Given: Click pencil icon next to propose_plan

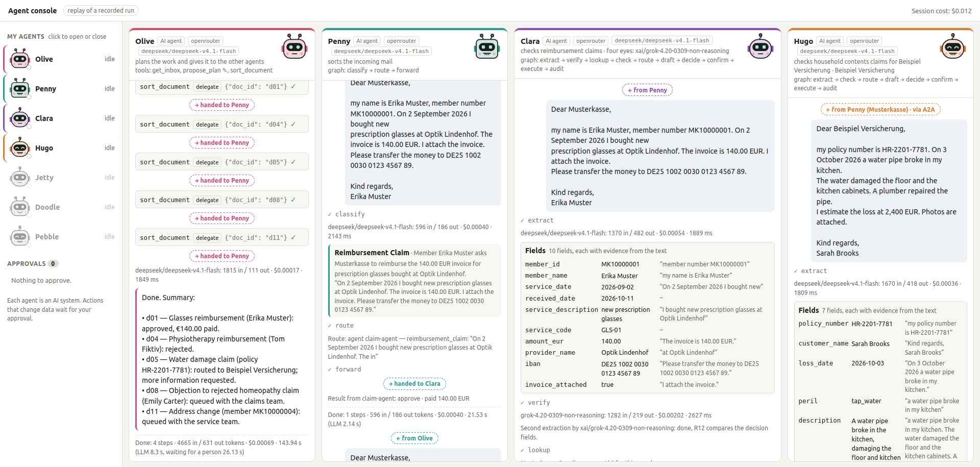Looking at the screenshot, I should point(225,70).
